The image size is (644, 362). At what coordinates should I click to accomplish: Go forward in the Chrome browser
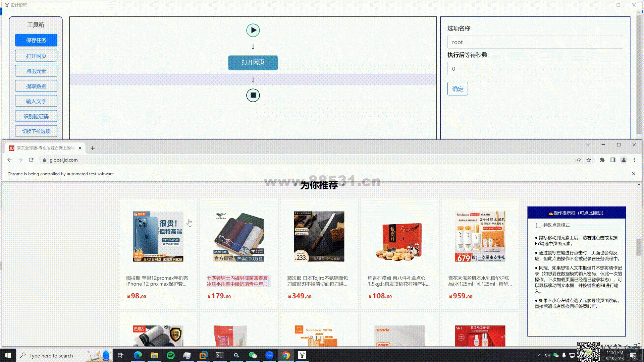pos(20,160)
